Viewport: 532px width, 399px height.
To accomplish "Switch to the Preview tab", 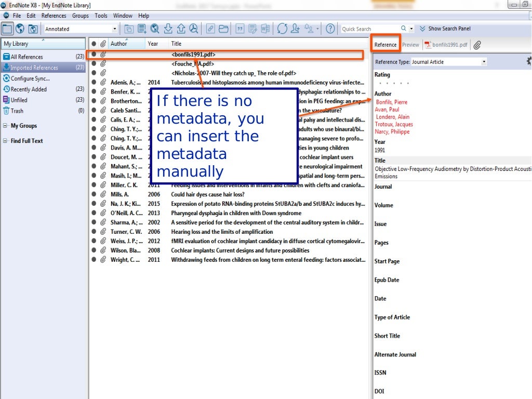I will [x=410, y=45].
